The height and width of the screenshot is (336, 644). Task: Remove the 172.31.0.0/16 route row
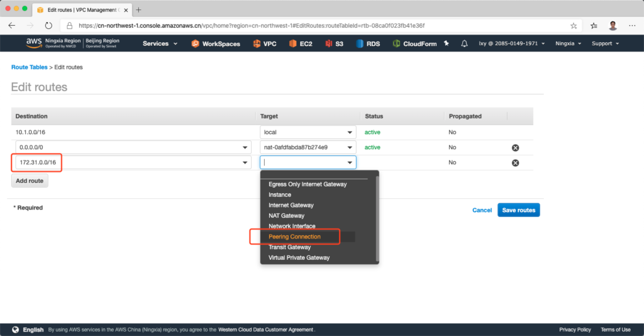[515, 163]
